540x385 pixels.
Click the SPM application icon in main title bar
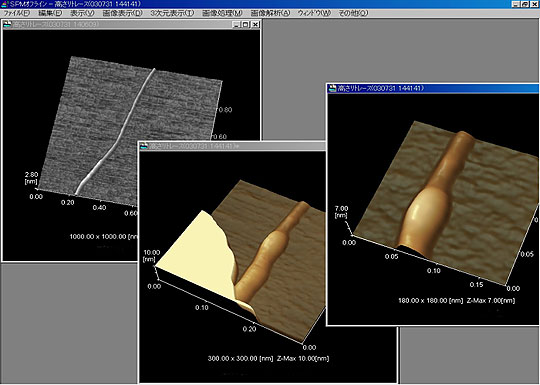coord(4,4)
